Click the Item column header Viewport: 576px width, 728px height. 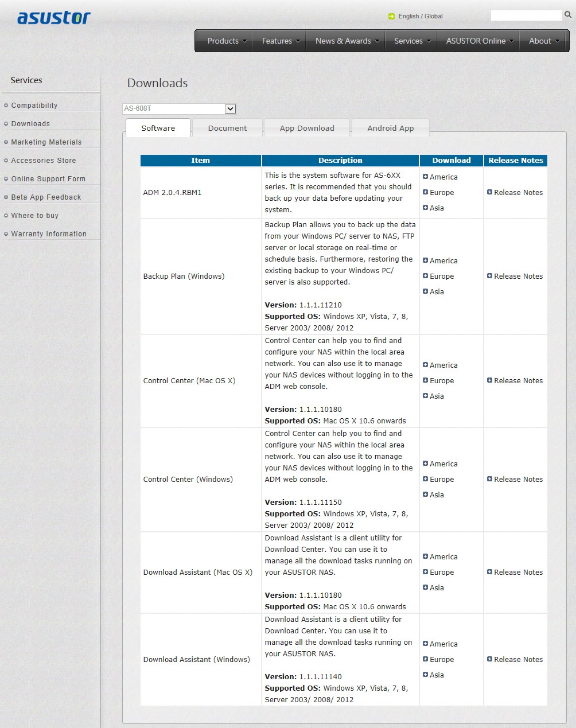coord(201,161)
